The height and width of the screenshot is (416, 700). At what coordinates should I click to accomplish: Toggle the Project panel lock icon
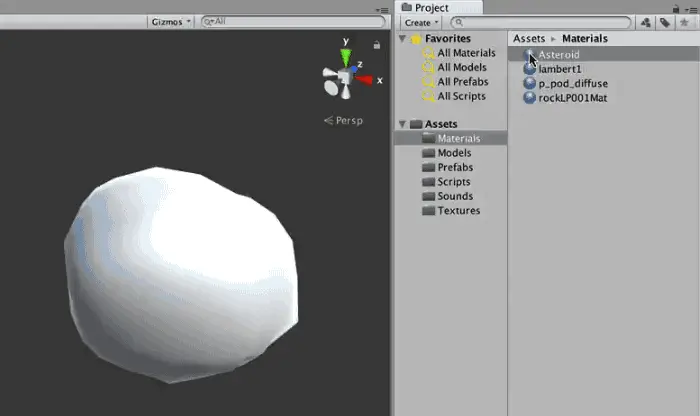coord(676,8)
